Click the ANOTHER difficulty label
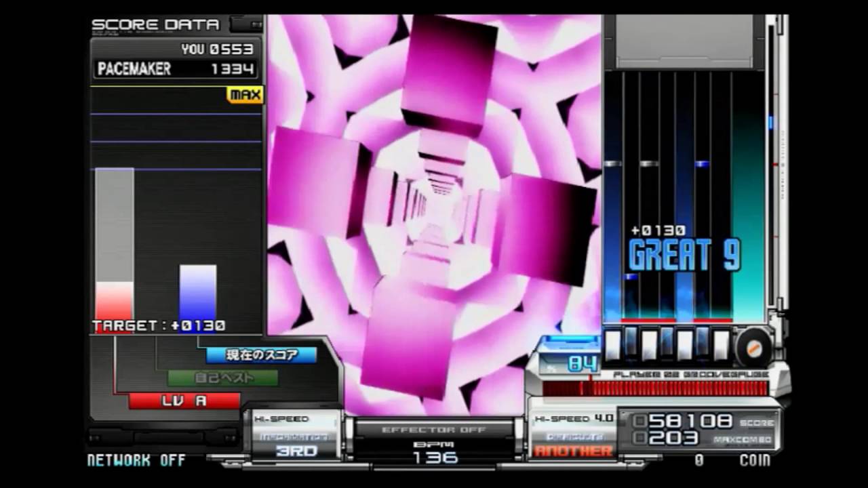The width and height of the screenshot is (868, 488). point(573,451)
